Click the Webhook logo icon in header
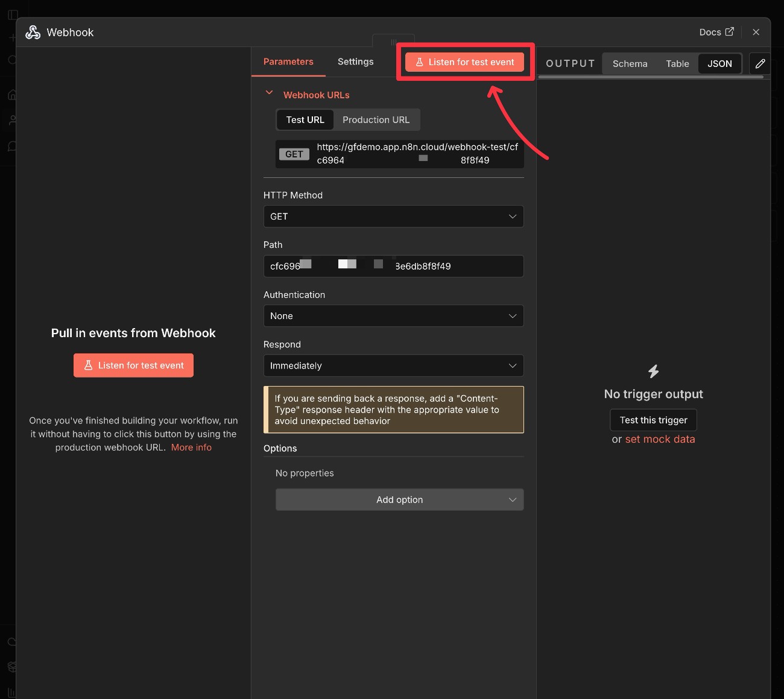This screenshot has width=784, height=699. pos(33,33)
